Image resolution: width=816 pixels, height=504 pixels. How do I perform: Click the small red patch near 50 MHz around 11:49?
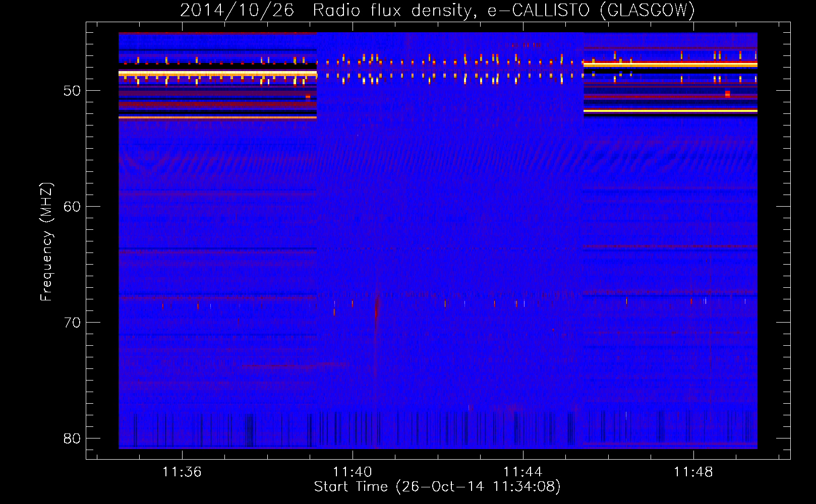click(727, 94)
